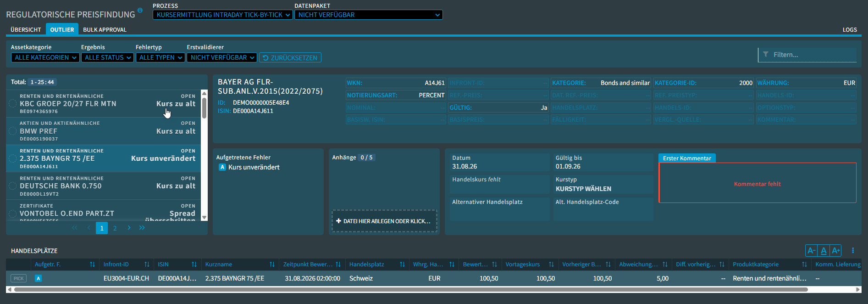
Task: Go to page 2 of the list
Action: 115,228
